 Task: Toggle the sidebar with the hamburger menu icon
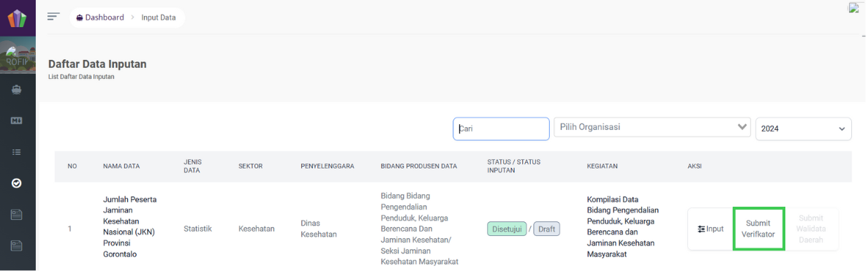coord(53,16)
